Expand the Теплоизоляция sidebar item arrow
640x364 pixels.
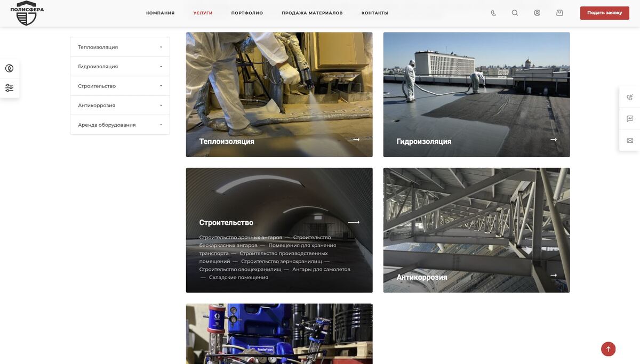[161, 47]
